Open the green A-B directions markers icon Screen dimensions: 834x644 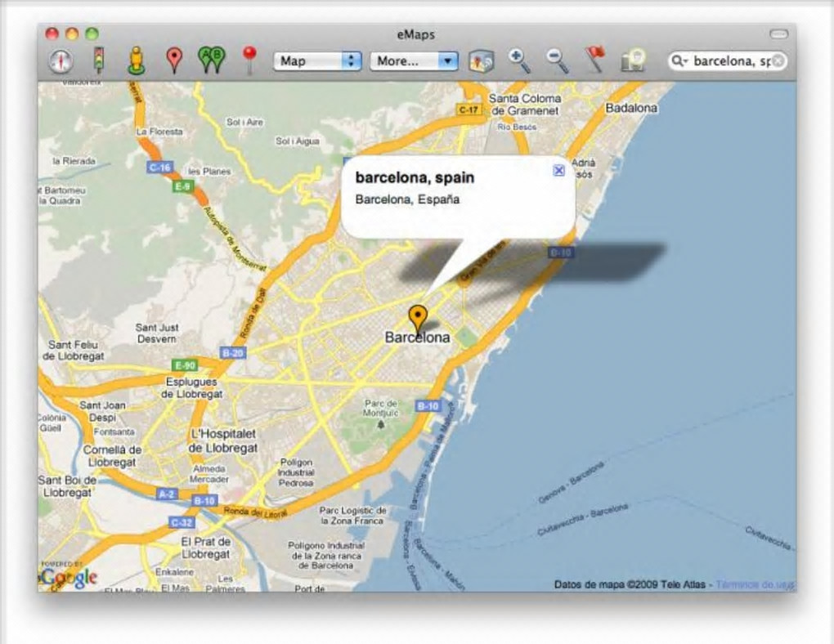point(212,60)
